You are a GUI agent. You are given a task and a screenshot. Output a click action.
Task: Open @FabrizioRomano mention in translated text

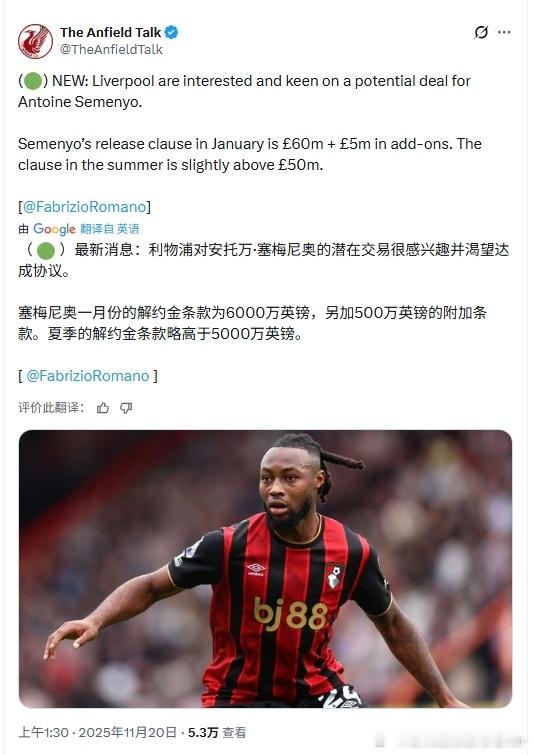click(88, 376)
